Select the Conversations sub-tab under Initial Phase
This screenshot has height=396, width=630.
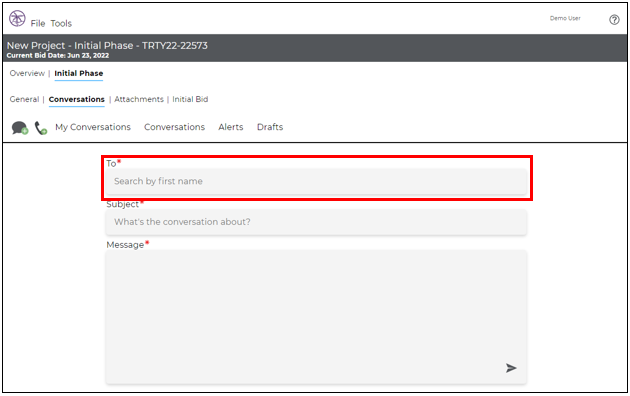tap(77, 99)
